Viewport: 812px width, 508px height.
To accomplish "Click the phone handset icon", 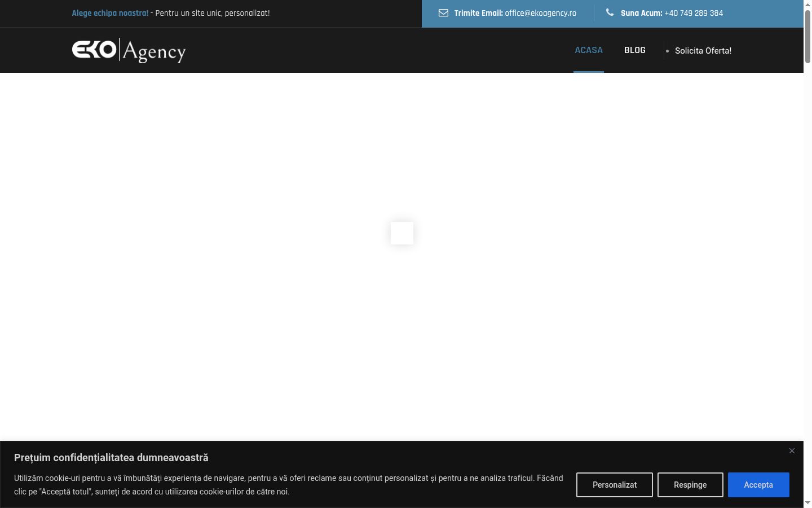I will [x=610, y=12].
